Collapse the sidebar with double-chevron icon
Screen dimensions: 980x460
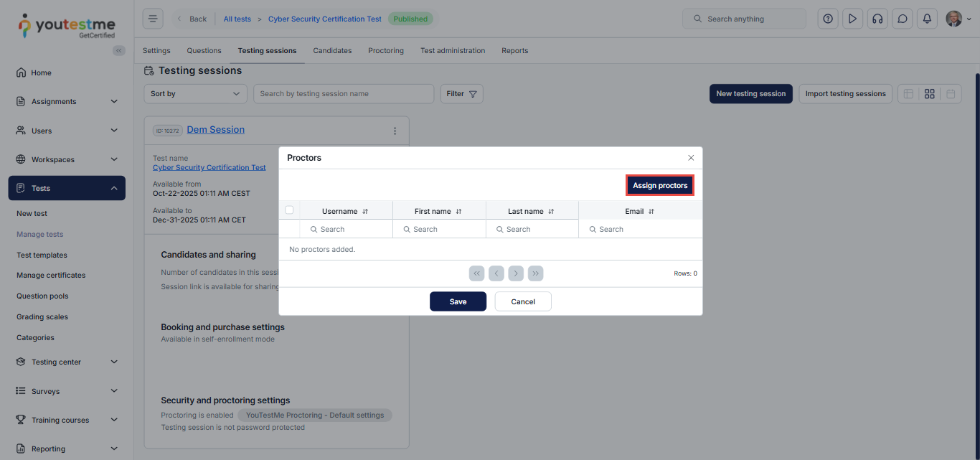[119, 50]
